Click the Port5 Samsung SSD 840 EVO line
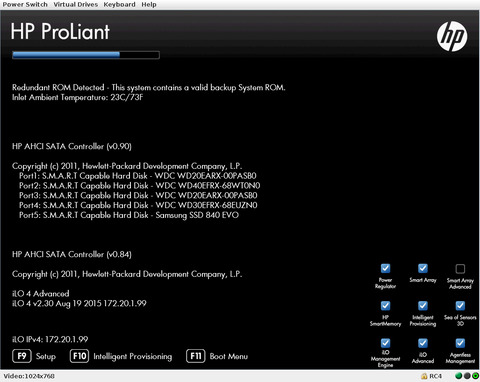This screenshot has width=480, height=382. (x=129, y=215)
